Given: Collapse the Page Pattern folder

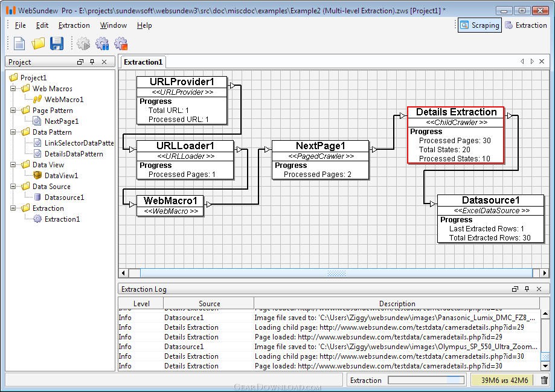Looking at the screenshot, I should click(x=13, y=110).
